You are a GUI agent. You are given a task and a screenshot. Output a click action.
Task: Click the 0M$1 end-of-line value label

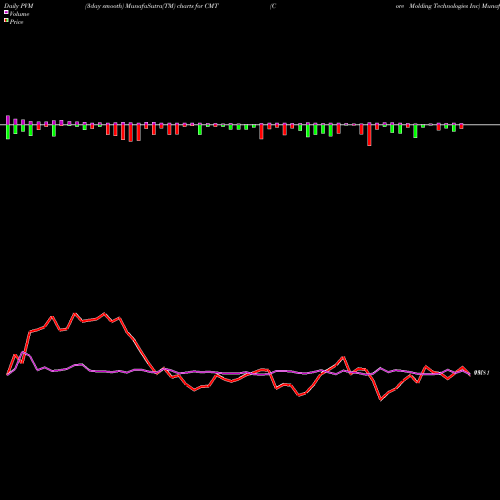pos(481,373)
